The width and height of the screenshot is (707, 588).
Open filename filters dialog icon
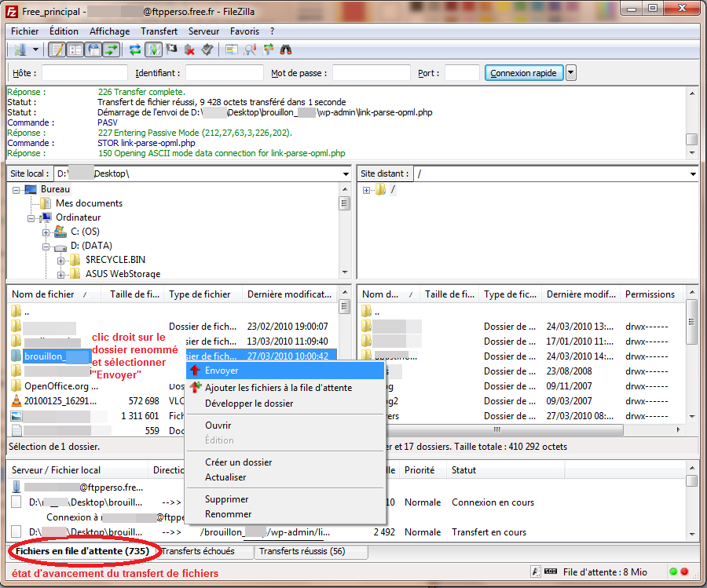pyautogui.click(x=232, y=49)
